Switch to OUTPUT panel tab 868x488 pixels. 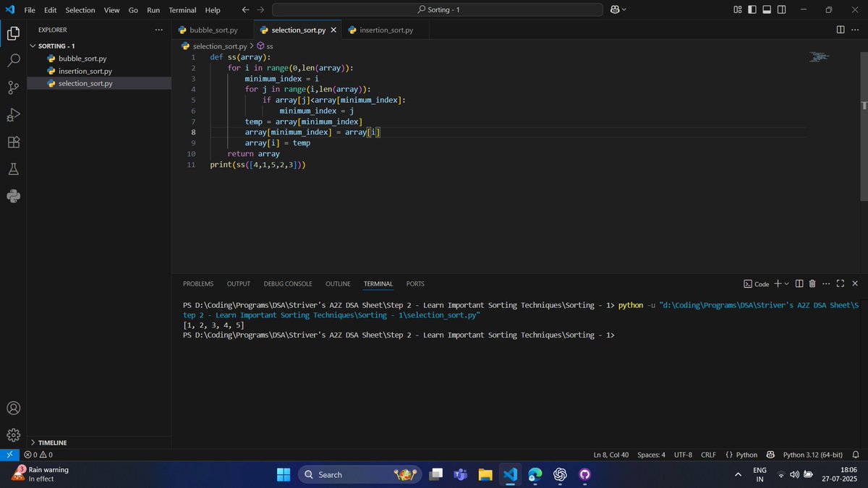pyautogui.click(x=238, y=284)
